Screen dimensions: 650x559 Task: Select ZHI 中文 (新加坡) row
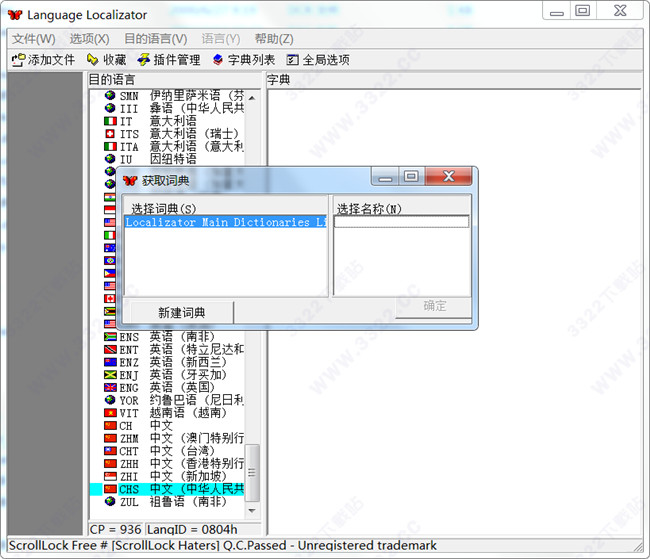pos(167,476)
